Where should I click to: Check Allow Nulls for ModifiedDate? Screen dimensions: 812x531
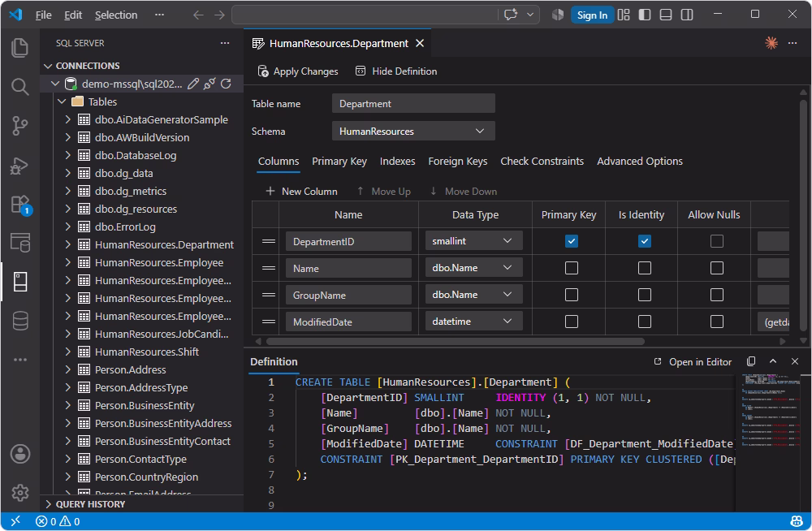[x=717, y=322]
